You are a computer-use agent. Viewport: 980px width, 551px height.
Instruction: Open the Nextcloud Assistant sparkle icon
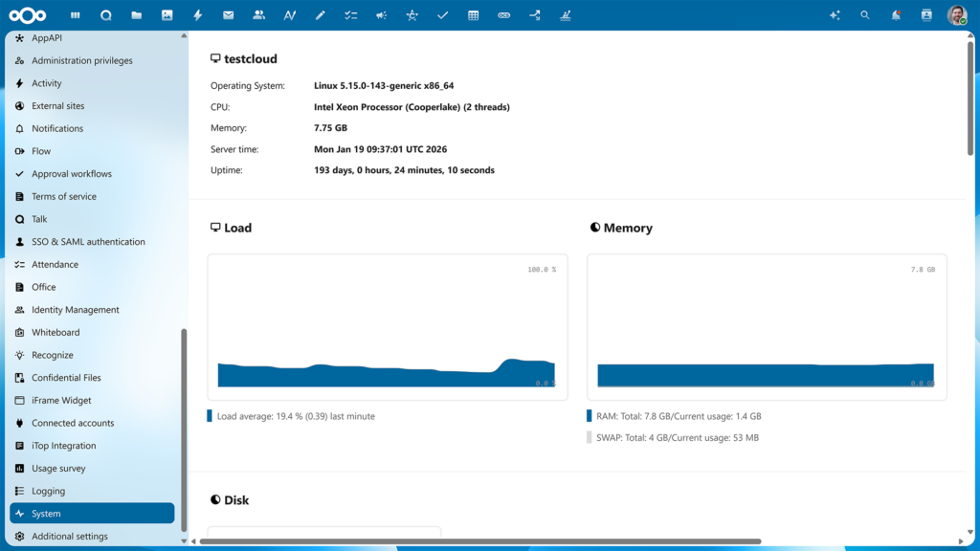[x=836, y=14]
